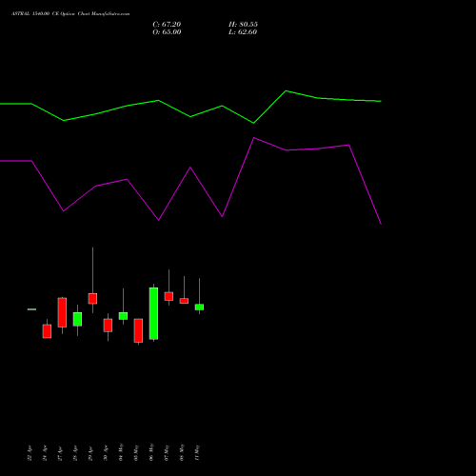
Task: Select the 22 Apr date label
Action: [30, 453]
